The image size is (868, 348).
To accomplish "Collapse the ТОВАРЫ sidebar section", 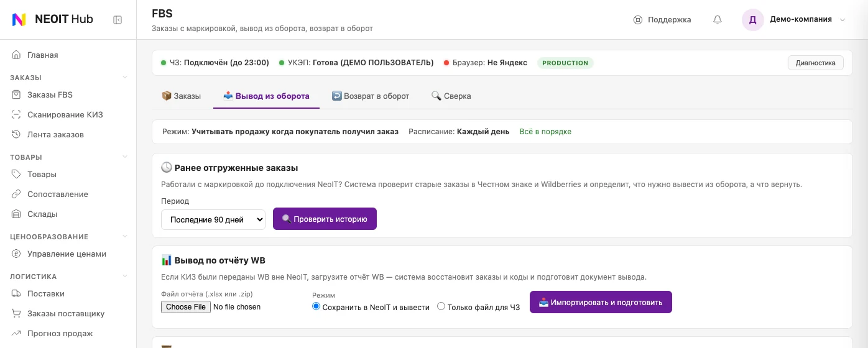I will coord(124,157).
